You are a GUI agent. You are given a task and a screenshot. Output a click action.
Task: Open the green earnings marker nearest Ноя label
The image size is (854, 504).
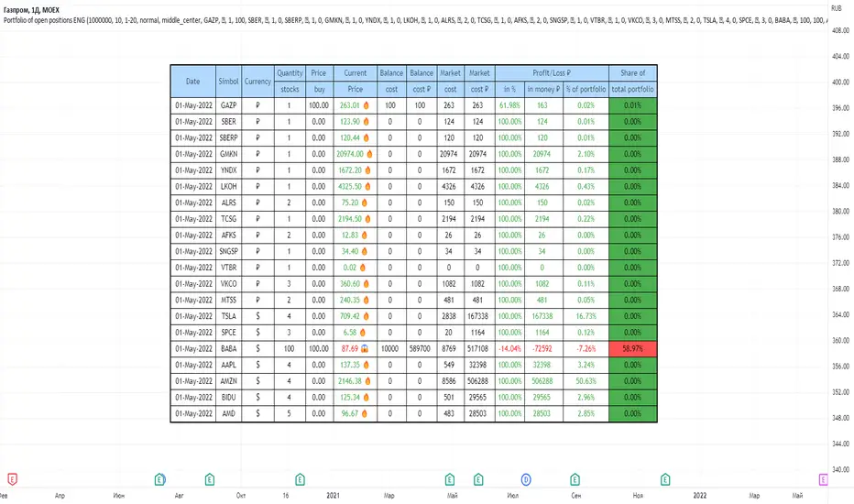(665, 479)
